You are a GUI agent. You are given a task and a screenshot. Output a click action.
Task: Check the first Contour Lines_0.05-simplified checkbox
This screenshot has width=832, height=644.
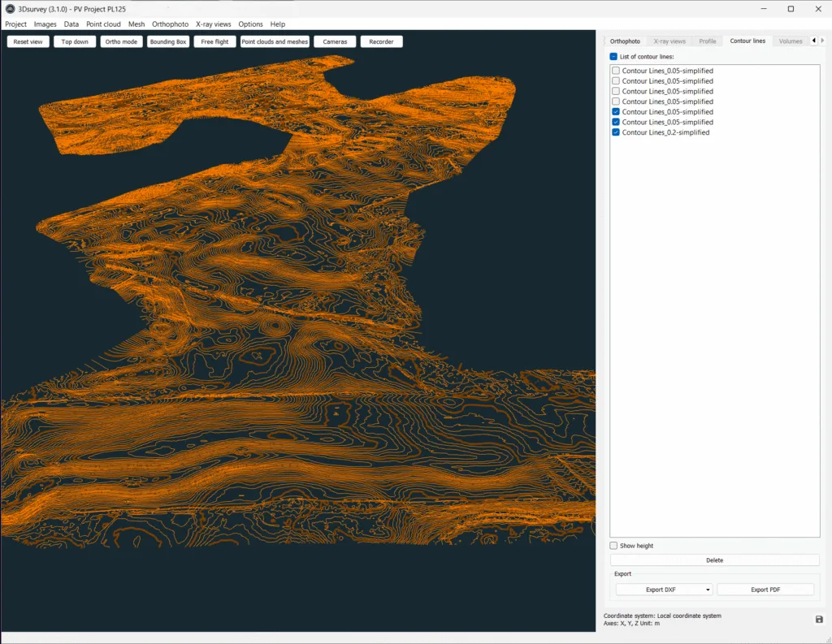(616, 71)
